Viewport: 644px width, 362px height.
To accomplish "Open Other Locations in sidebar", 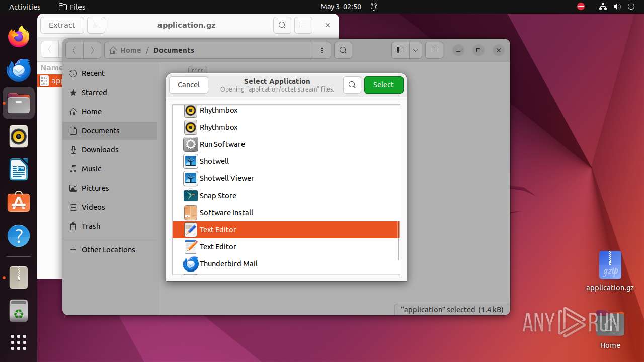I will tap(110, 250).
